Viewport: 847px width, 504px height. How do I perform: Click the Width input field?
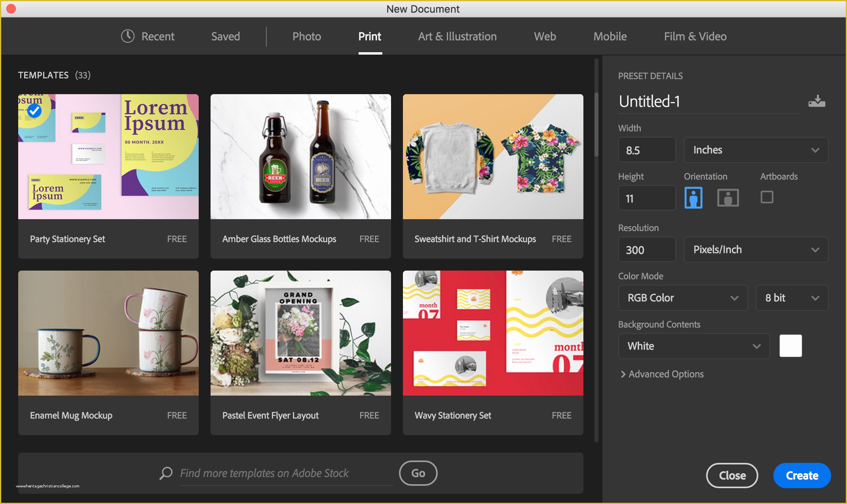pyautogui.click(x=645, y=150)
